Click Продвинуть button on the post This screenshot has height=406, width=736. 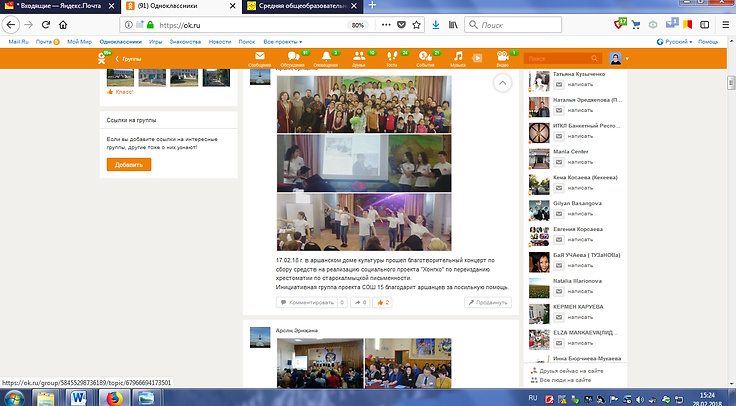point(488,302)
